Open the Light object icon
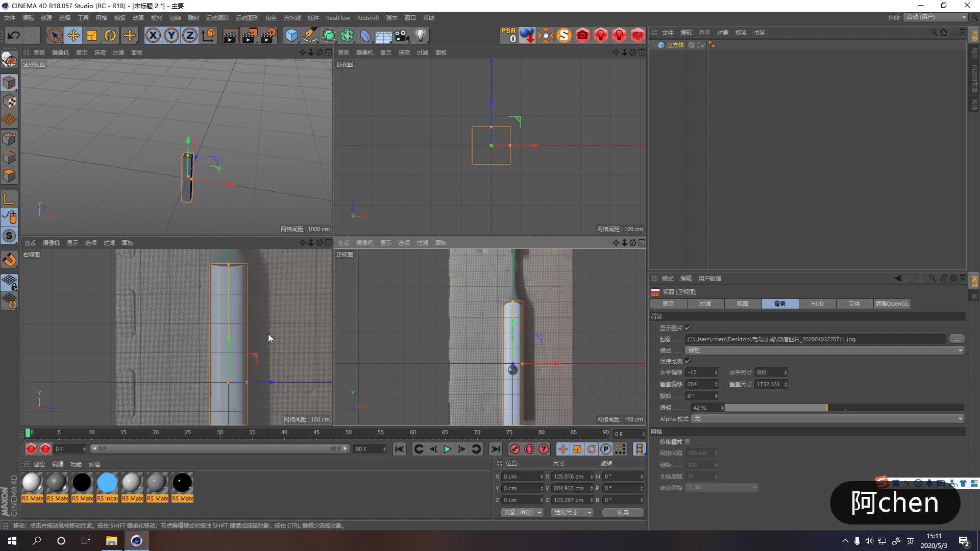The height and width of the screenshot is (551, 980). (x=421, y=35)
